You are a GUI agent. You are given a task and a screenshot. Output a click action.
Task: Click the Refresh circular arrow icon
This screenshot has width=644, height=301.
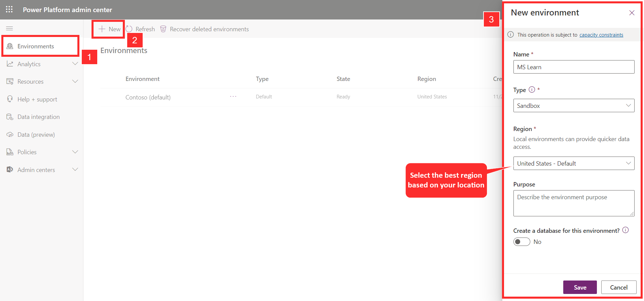pyautogui.click(x=129, y=29)
